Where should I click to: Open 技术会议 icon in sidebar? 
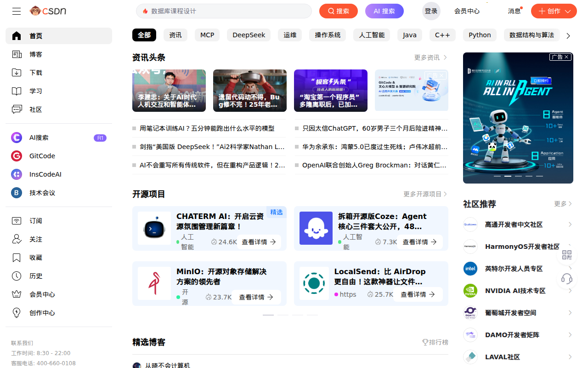[x=17, y=193]
